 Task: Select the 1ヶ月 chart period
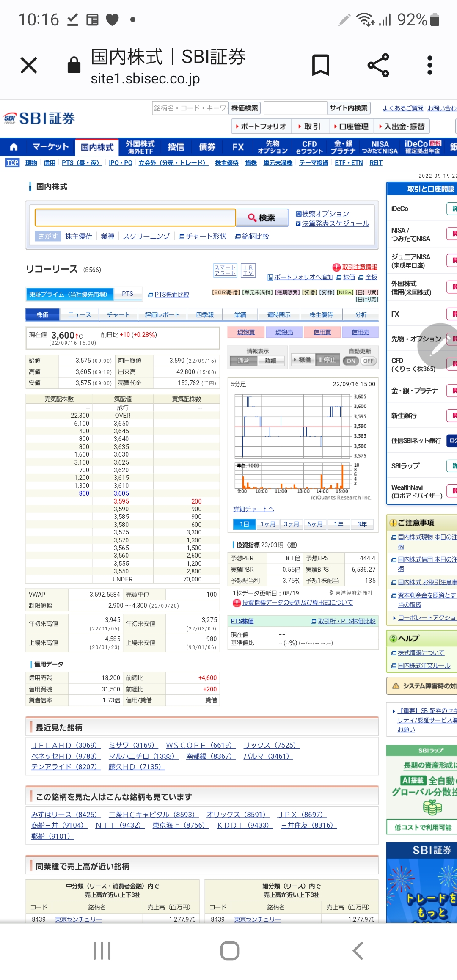tap(268, 524)
